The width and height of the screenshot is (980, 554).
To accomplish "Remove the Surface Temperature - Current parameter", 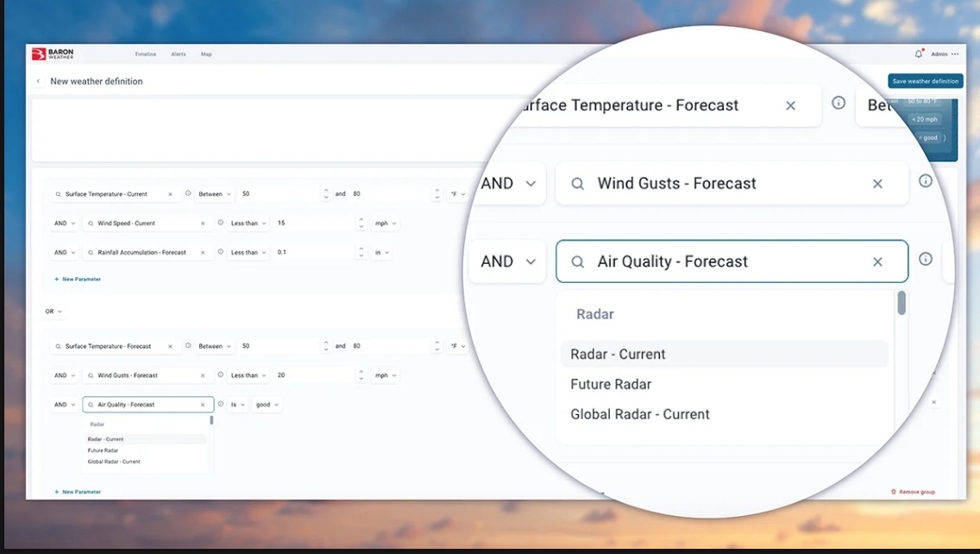I will click(171, 194).
